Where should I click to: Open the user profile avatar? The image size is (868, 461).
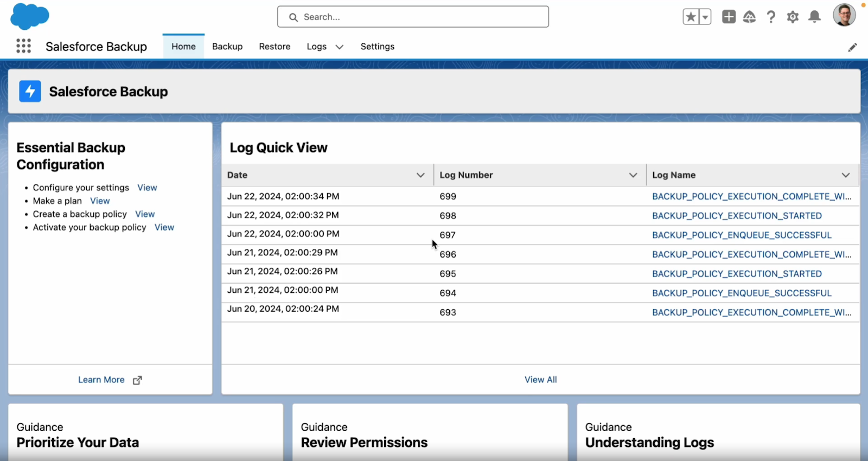[844, 15]
